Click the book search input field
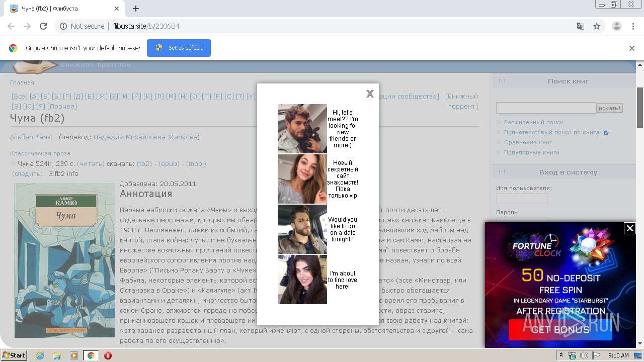The image size is (644, 362). click(x=545, y=108)
